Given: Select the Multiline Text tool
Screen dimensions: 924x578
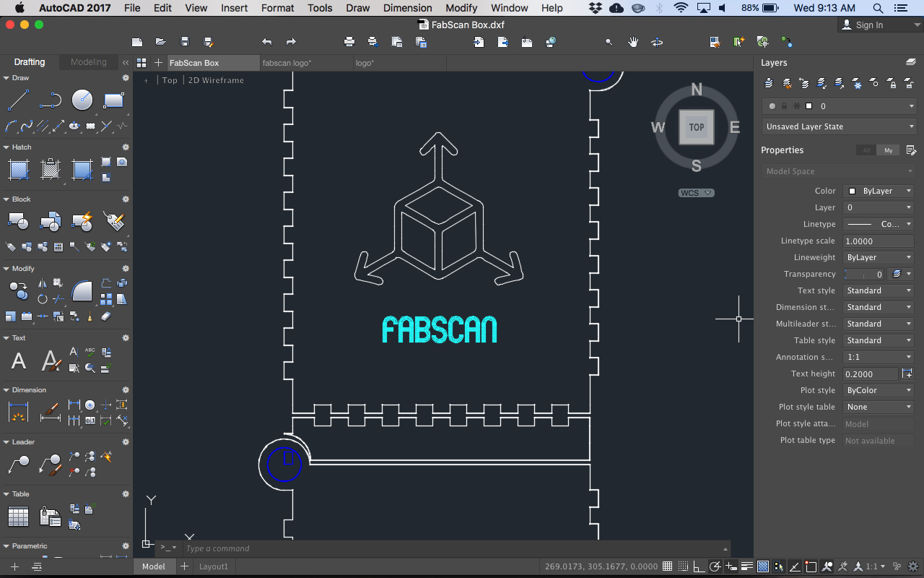Looking at the screenshot, I should 18,361.
